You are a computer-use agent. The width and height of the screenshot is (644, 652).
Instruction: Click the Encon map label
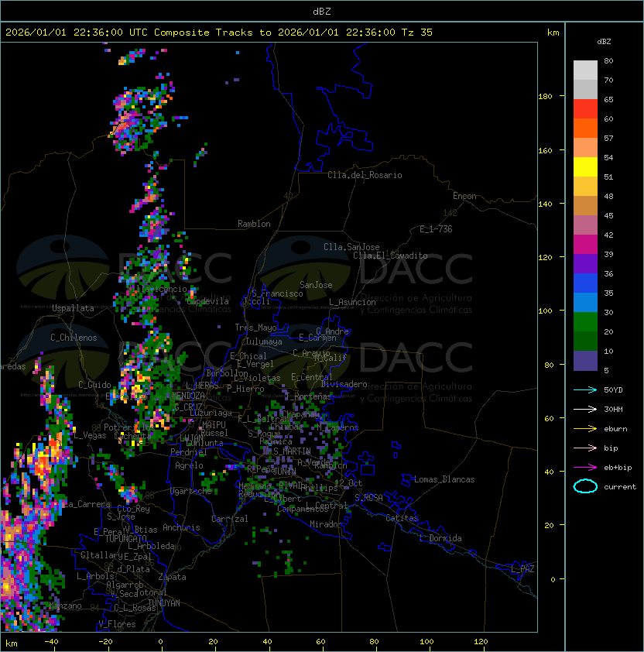coord(464,196)
